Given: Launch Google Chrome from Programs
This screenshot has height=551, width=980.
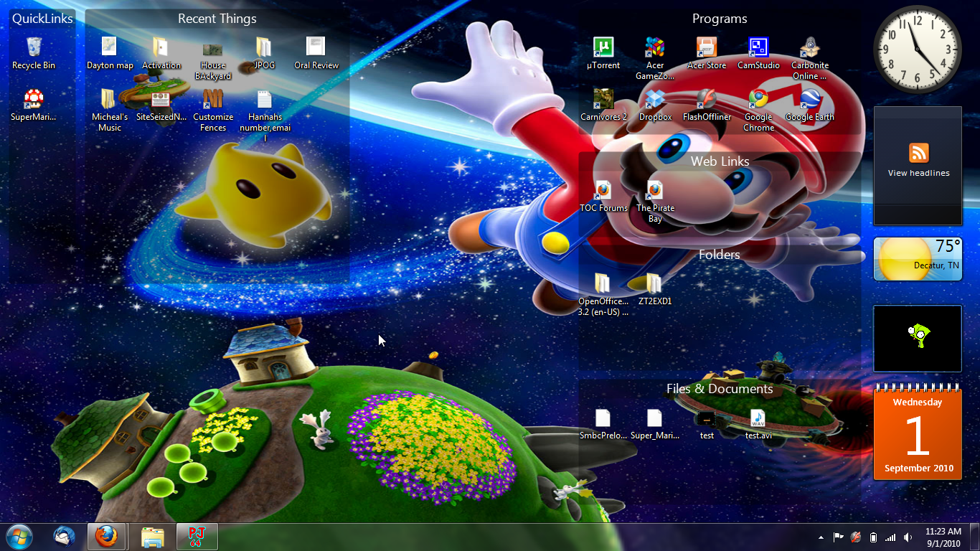Looking at the screenshot, I should [x=758, y=100].
